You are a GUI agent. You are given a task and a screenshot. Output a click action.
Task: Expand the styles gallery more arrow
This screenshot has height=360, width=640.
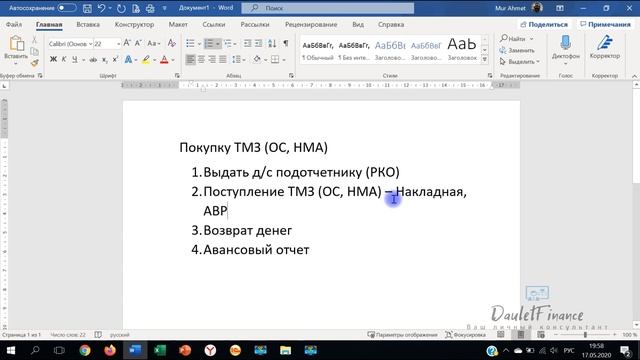coord(484,60)
